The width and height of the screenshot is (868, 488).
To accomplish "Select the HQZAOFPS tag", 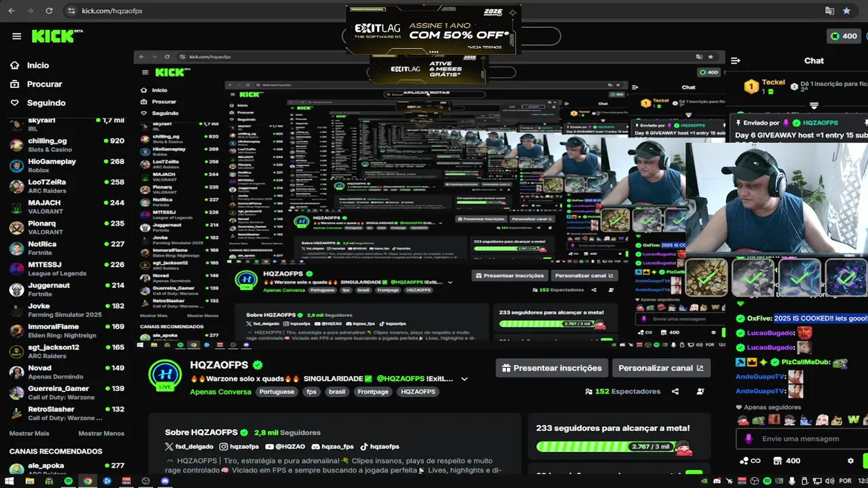I will point(418,392).
